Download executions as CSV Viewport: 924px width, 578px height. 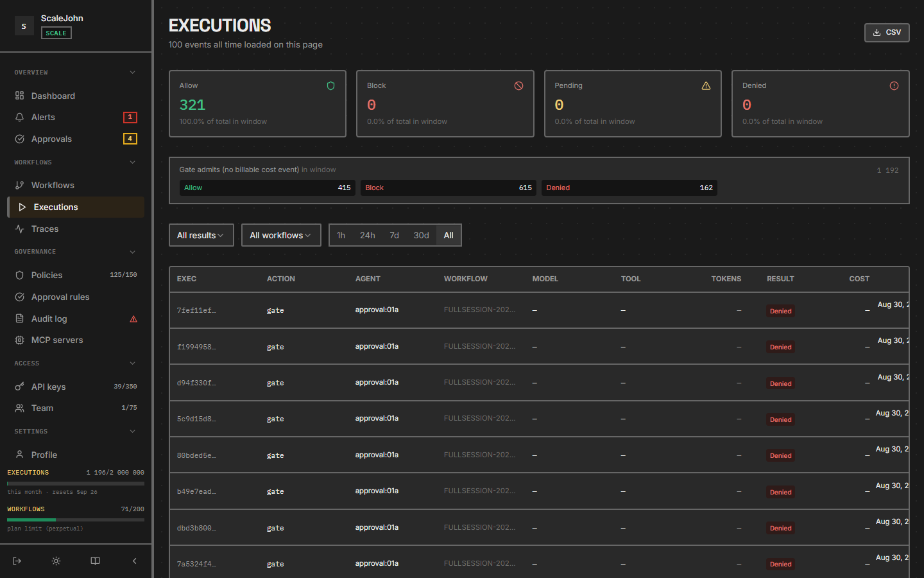887,32
